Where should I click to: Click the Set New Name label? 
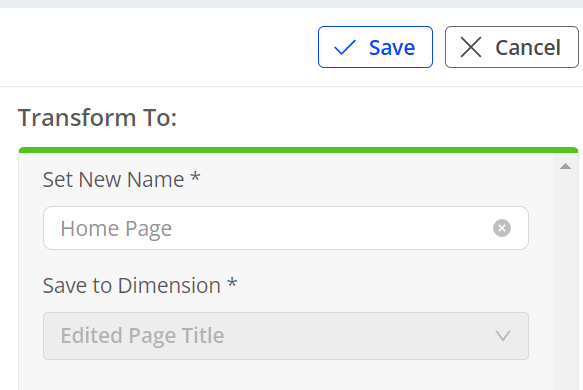click(x=113, y=180)
